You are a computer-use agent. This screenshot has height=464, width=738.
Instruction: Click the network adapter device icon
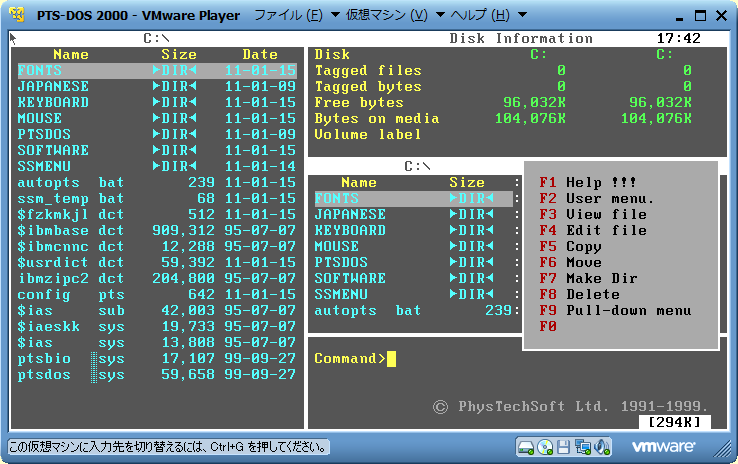(583, 447)
